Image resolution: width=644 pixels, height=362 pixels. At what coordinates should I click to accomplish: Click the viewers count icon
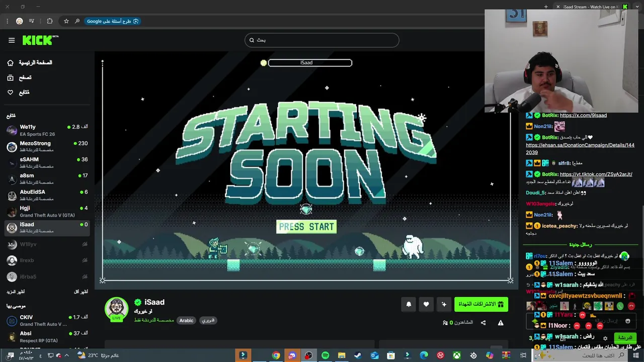[x=445, y=323]
